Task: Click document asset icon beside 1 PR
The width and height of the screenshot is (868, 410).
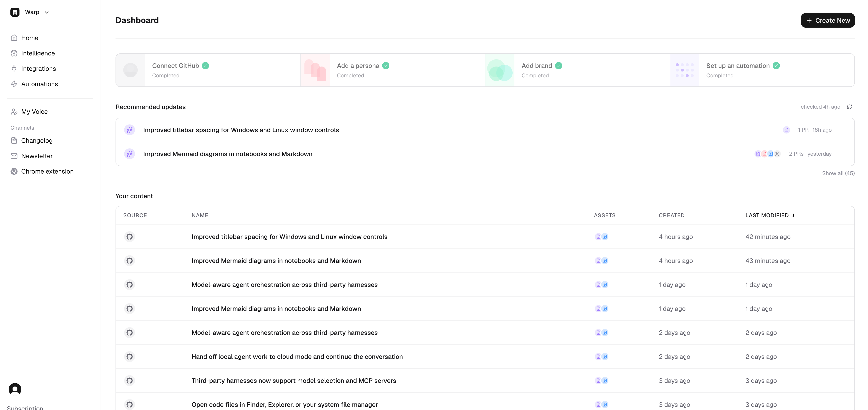Action: (786, 130)
